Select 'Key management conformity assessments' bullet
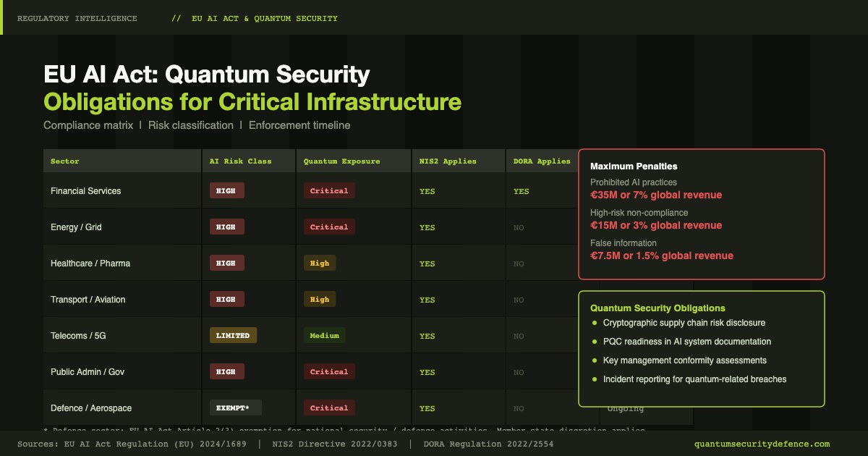This screenshot has height=456, width=868. 685,360
